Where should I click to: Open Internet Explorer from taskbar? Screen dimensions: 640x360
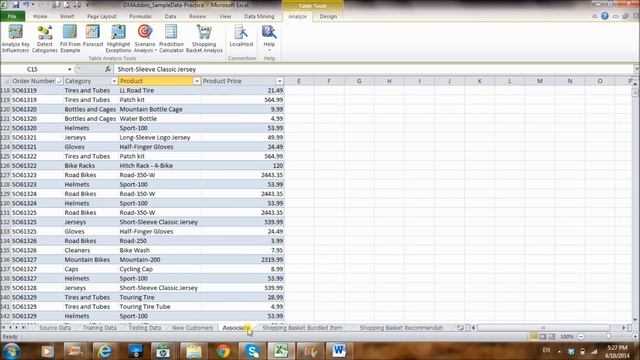[105, 351]
